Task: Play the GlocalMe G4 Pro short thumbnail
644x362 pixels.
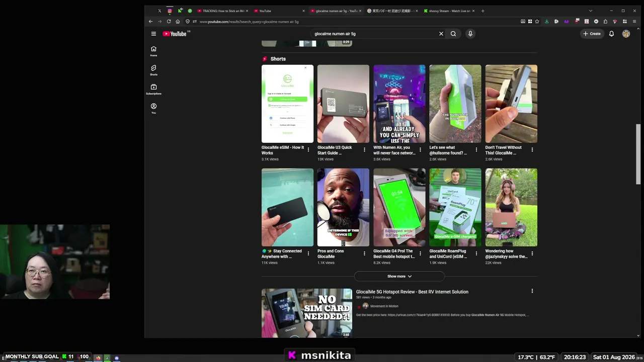Action: pos(399,207)
